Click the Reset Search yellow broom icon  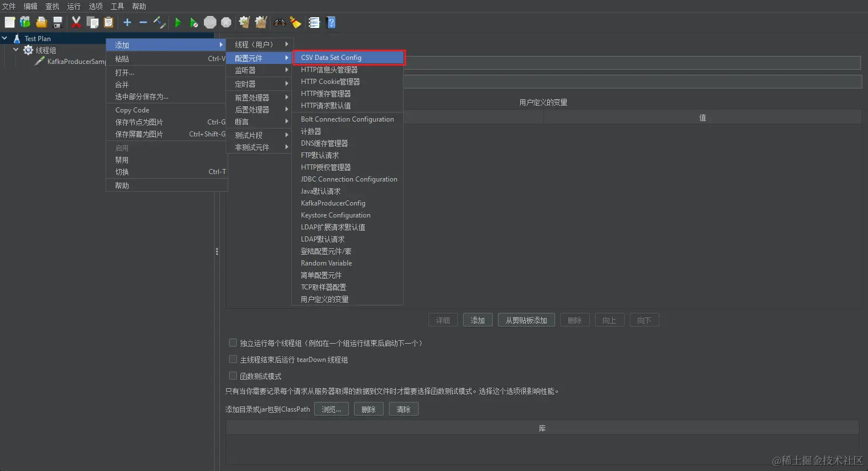tap(295, 22)
